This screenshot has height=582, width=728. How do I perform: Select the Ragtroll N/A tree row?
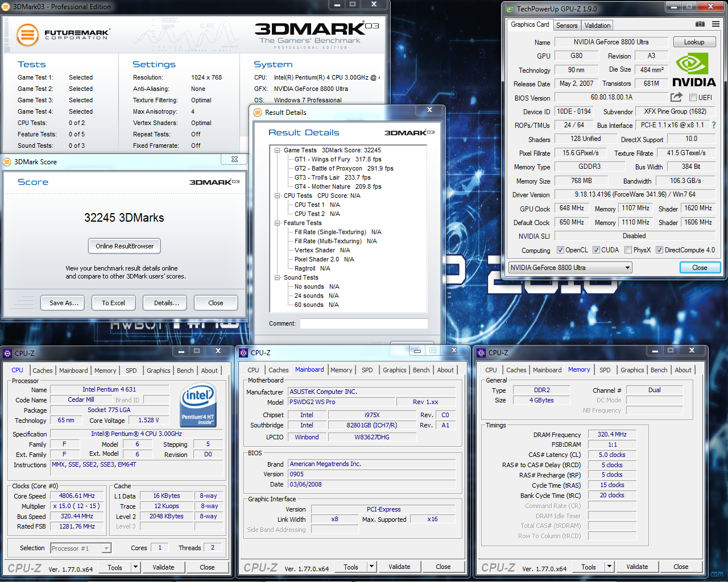[312, 269]
